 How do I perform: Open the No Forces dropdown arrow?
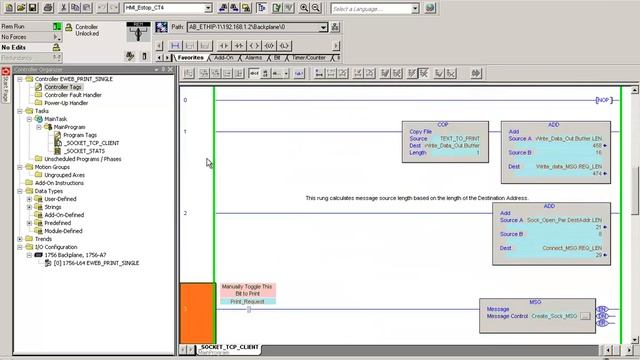(x=58, y=37)
